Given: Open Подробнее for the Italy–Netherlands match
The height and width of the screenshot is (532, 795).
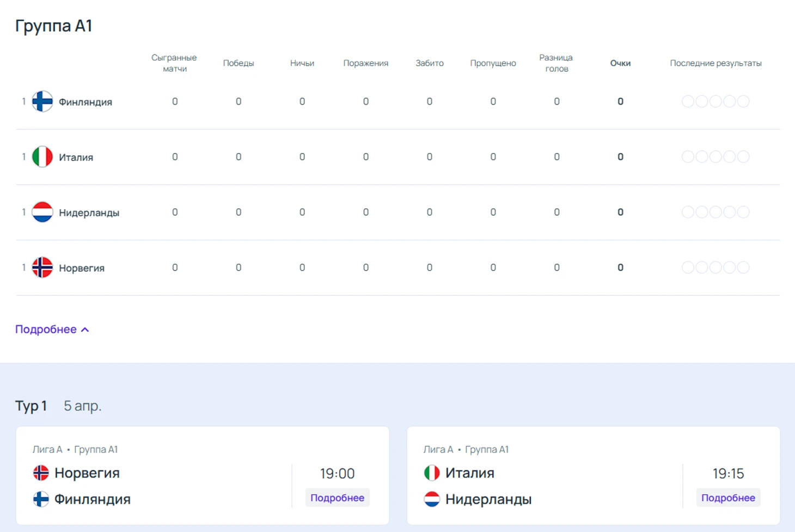Looking at the screenshot, I should pos(728,498).
